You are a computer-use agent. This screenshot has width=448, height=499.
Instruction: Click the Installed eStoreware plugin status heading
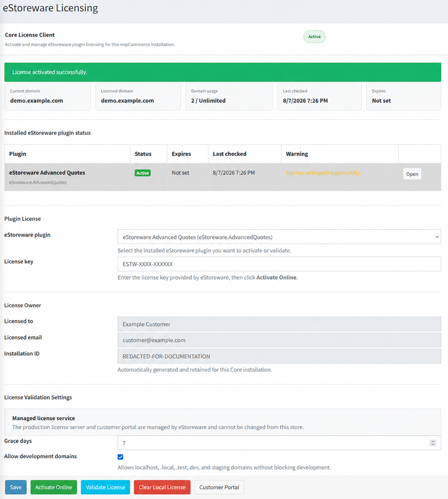pyautogui.click(x=48, y=133)
